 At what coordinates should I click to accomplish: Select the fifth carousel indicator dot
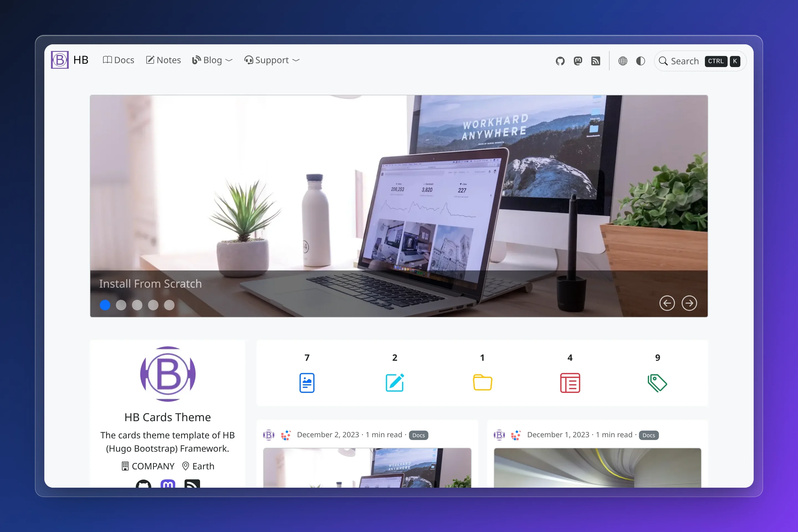pos(169,305)
